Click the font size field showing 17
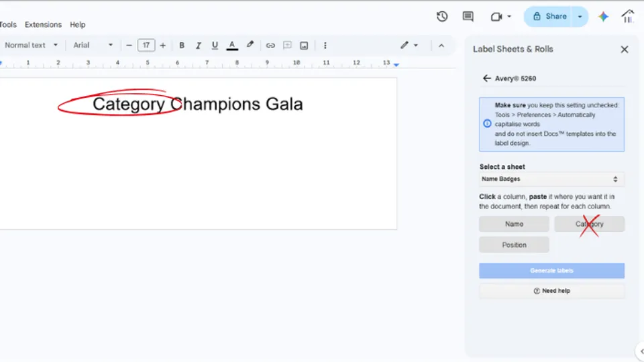Image resolution: width=644 pixels, height=362 pixels. click(x=146, y=45)
